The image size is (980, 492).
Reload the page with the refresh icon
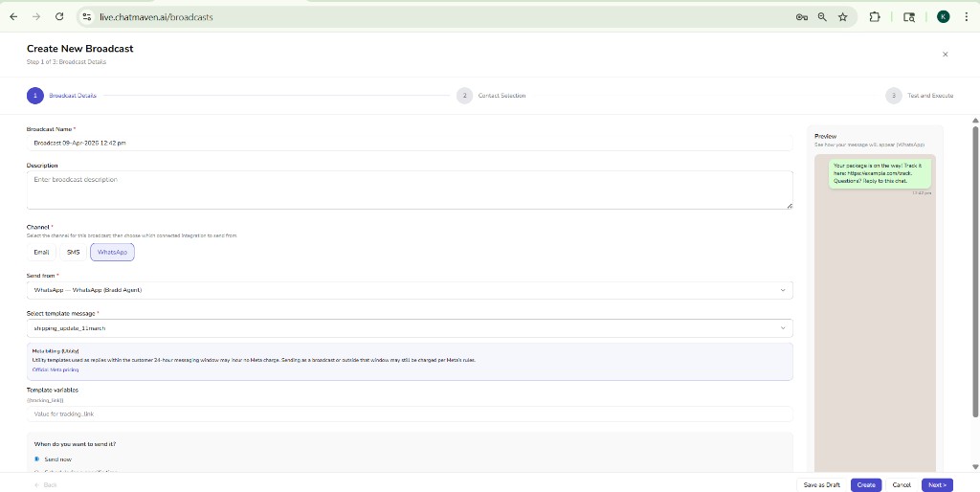(59, 17)
